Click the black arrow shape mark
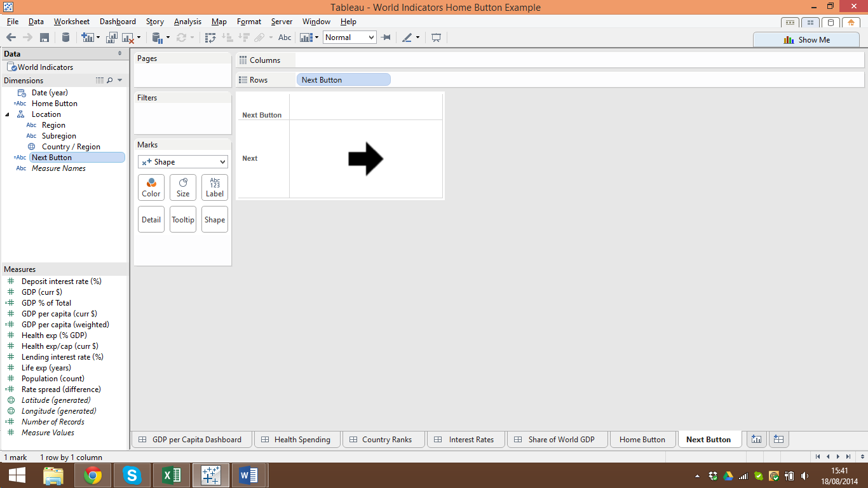Screen dimensions: 868x488 click(x=366, y=159)
